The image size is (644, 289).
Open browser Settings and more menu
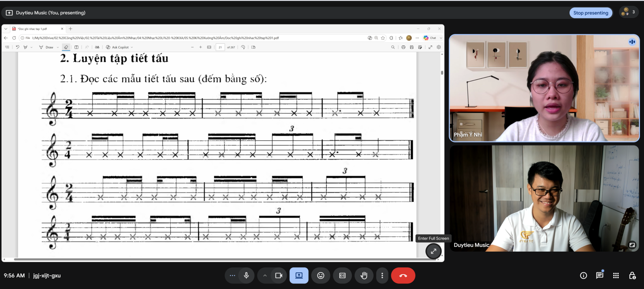pos(417,38)
